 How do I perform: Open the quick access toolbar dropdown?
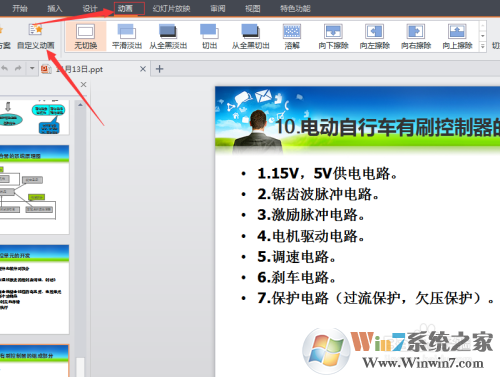[32, 68]
